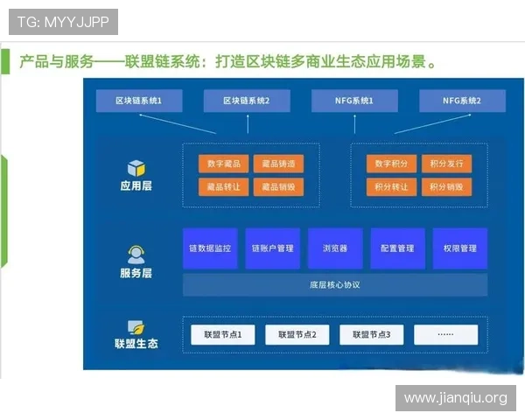Click the 联盟生态 leaf icon
The image size is (525, 420).
[136, 327]
